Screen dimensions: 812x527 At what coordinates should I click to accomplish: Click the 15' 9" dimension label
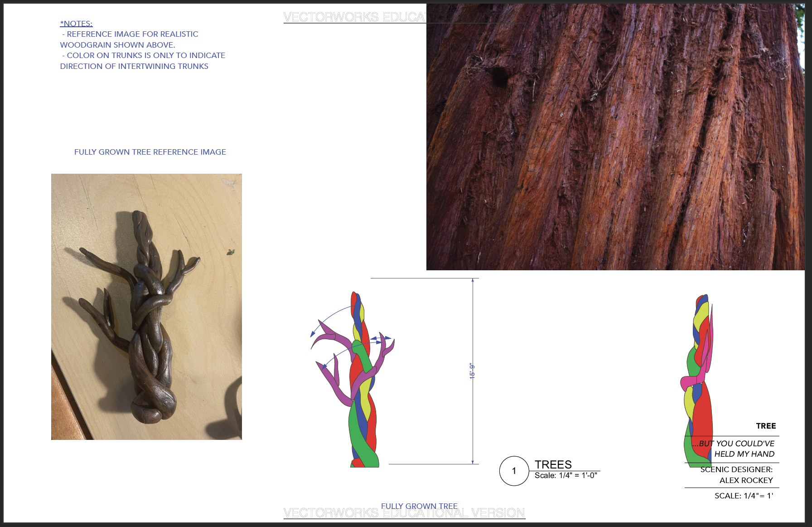(x=472, y=371)
